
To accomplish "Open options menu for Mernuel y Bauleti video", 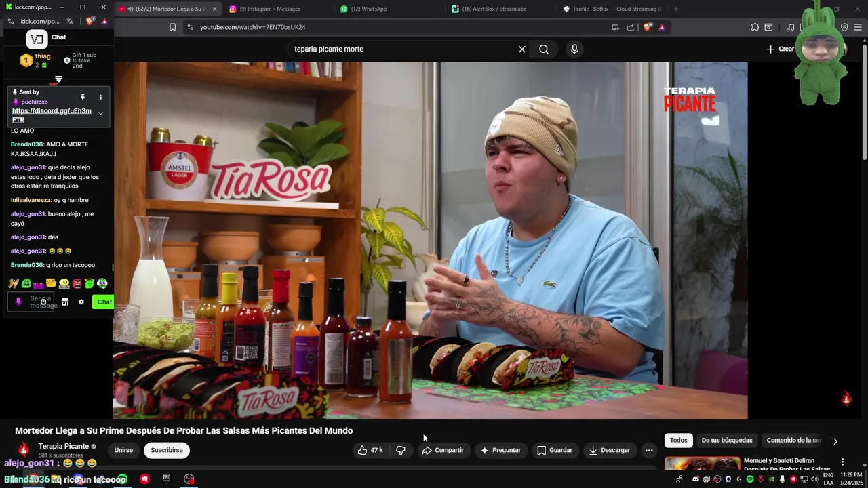I will (843, 462).
